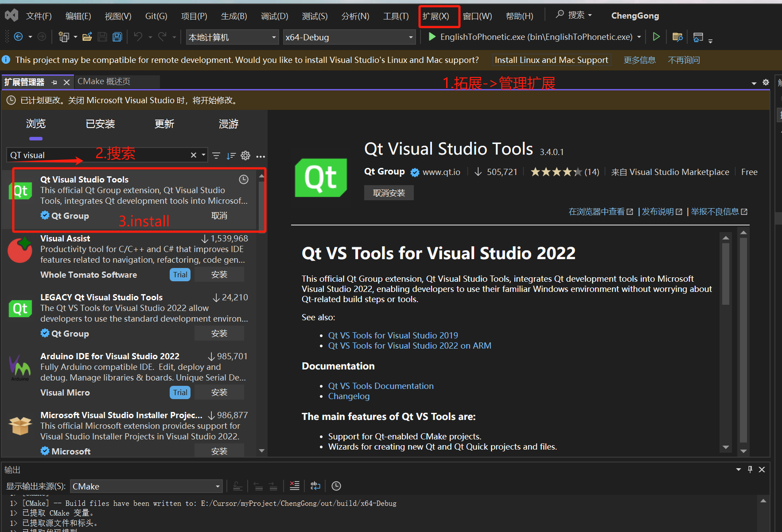Viewport: 782px width, 532px height.
Task: Click the Install Linux and Mac Support button
Action: pyautogui.click(x=551, y=60)
